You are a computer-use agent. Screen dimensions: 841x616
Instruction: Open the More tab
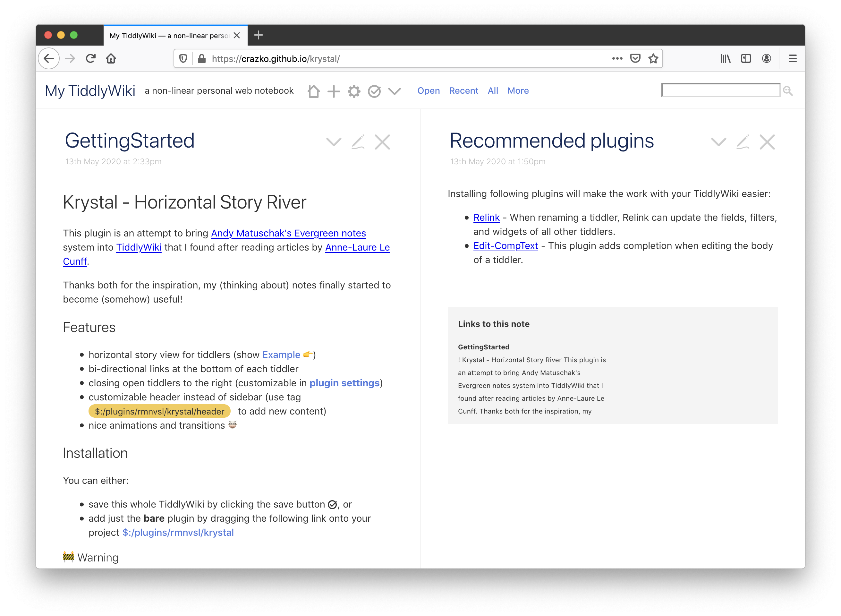tap(518, 90)
